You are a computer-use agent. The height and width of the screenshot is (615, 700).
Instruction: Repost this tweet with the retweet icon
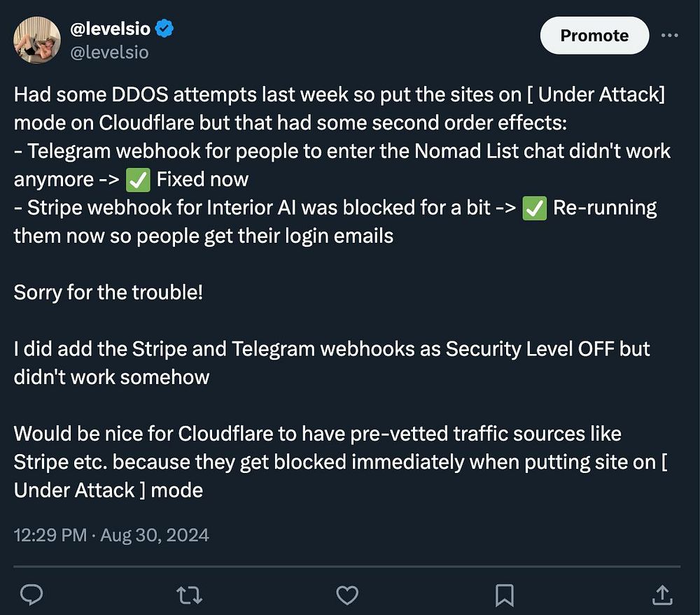[x=189, y=595]
